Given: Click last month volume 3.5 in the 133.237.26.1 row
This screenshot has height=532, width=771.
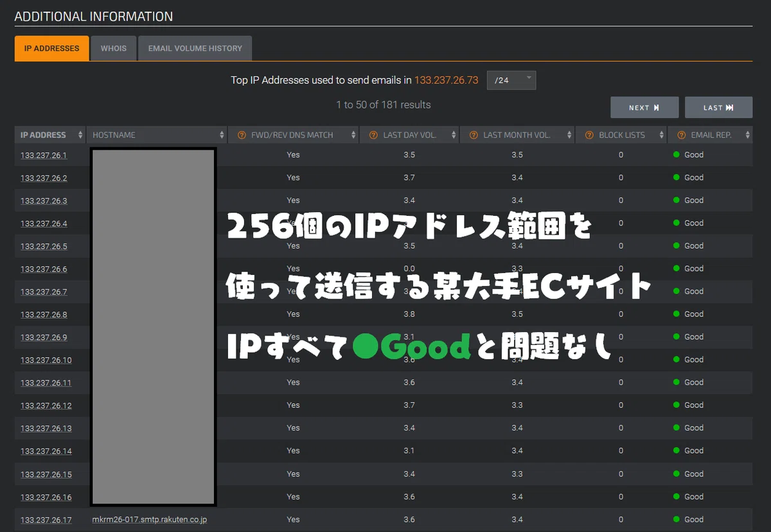Looking at the screenshot, I should coord(517,155).
